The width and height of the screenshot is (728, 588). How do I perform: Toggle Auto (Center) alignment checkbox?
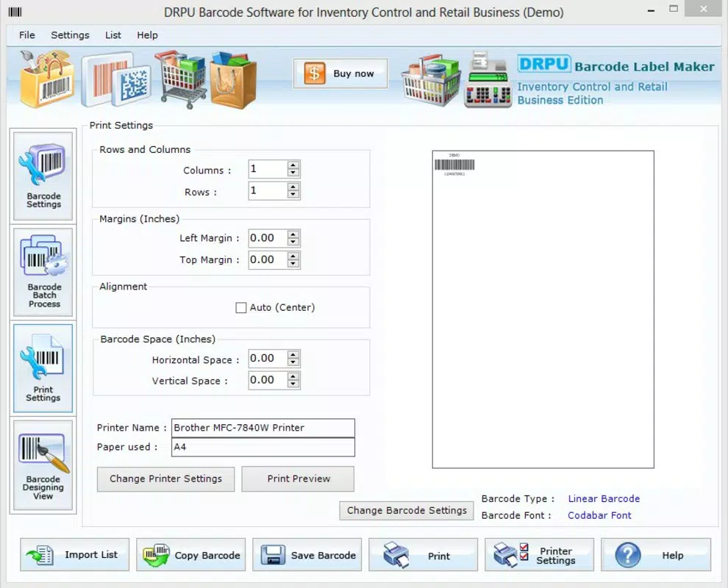pos(241,308)
